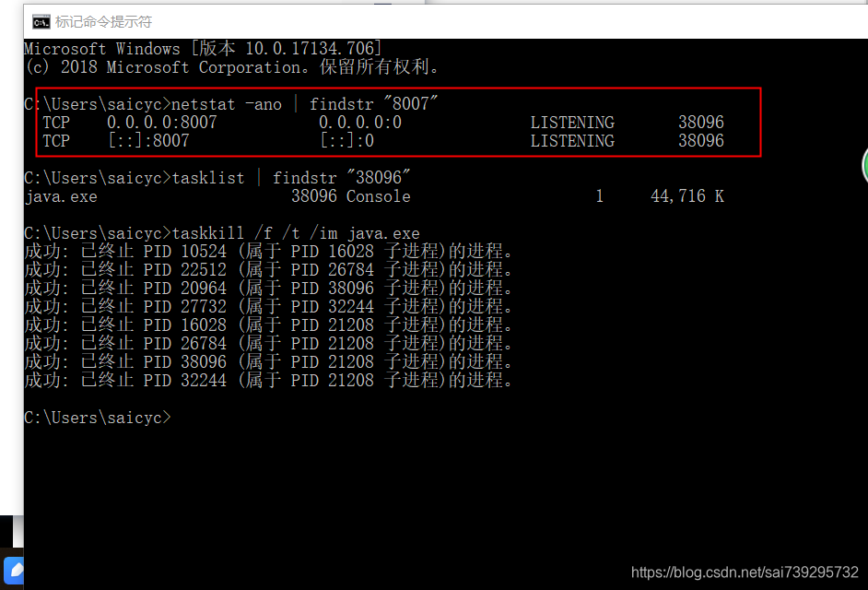Viewport: 868px width, 590px height.
Task: Click the command prompt title bar icon
Action: click(41, 22)
